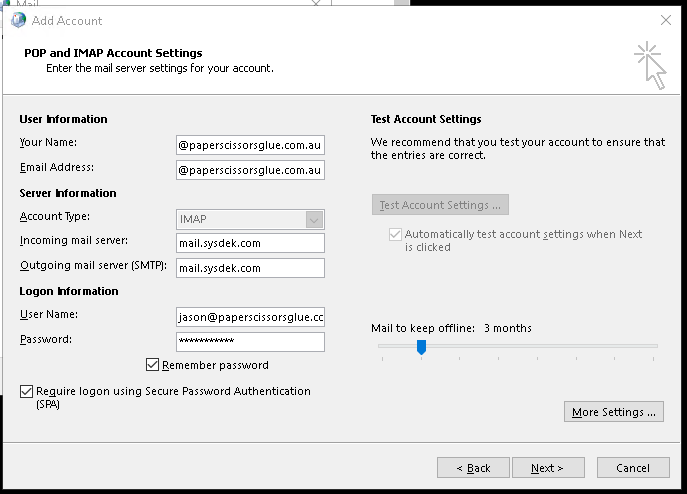Toggle Automatically test account settings checkbox
This screenshot has height=494, width=687.
click(x=394, y=234)
